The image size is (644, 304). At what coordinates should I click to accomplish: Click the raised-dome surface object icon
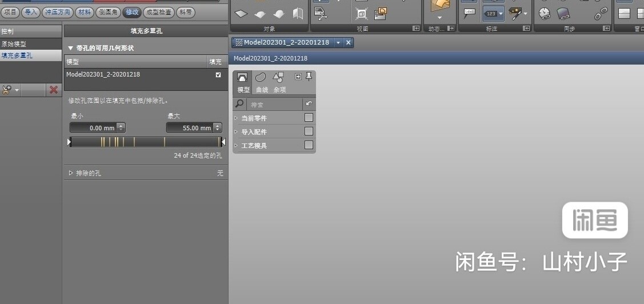click(x=279, y=14)
